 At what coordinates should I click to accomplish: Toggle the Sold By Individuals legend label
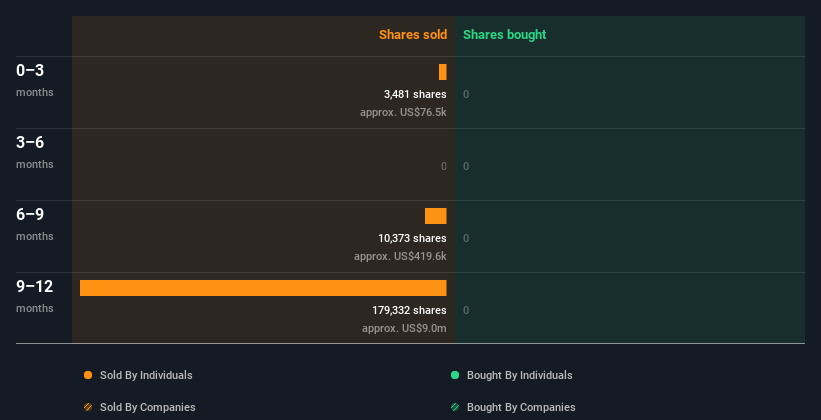tap(145, 375)
